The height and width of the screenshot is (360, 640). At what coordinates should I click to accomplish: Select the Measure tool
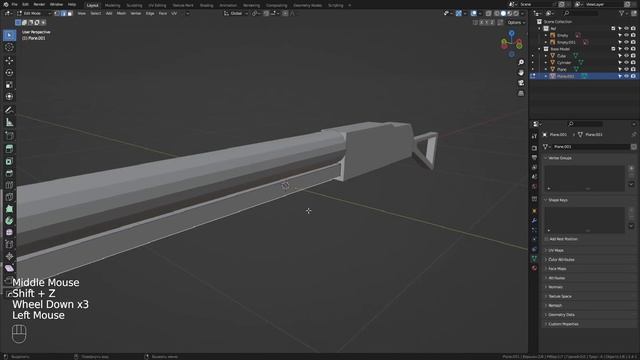9,122
